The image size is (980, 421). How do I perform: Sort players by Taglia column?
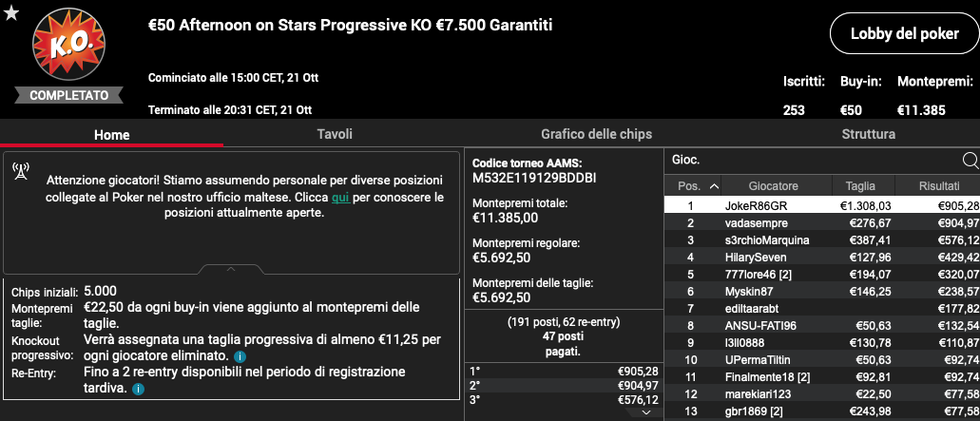click(x=860, y=186)
